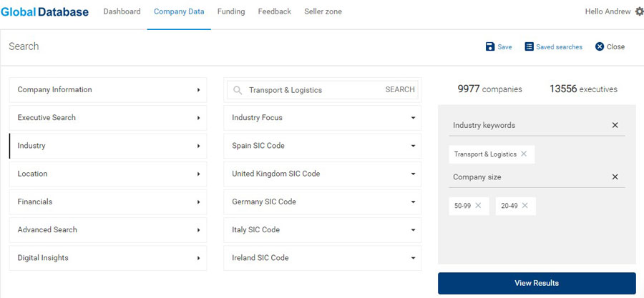Screen dimensions: 644x298
Task: Click the Save floppy disk icon
Action: (489, 46)
